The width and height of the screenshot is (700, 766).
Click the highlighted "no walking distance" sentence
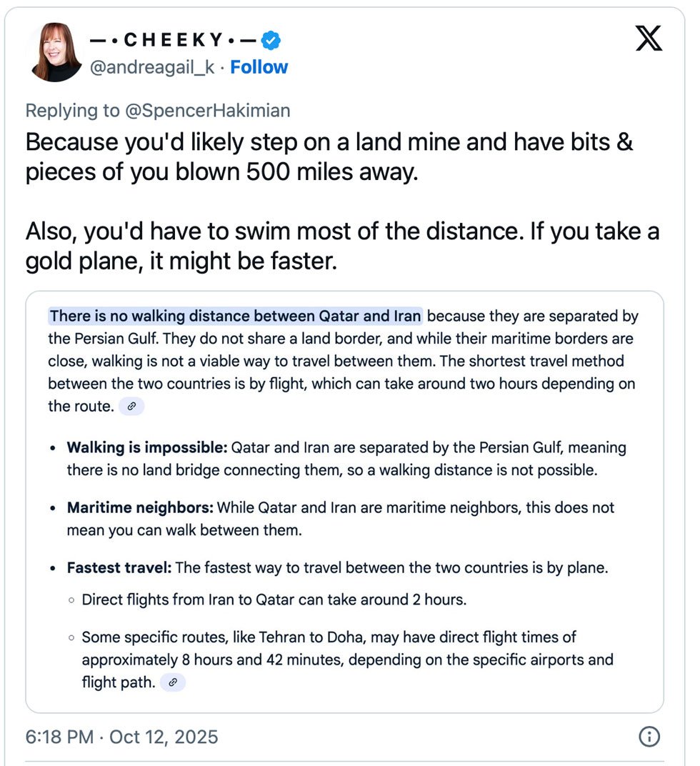pyautogui.click(x=236, y=316)
